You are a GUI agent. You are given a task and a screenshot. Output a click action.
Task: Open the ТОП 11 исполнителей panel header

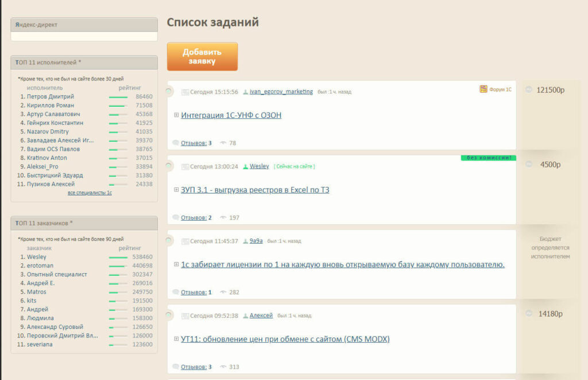click(84, 63)
